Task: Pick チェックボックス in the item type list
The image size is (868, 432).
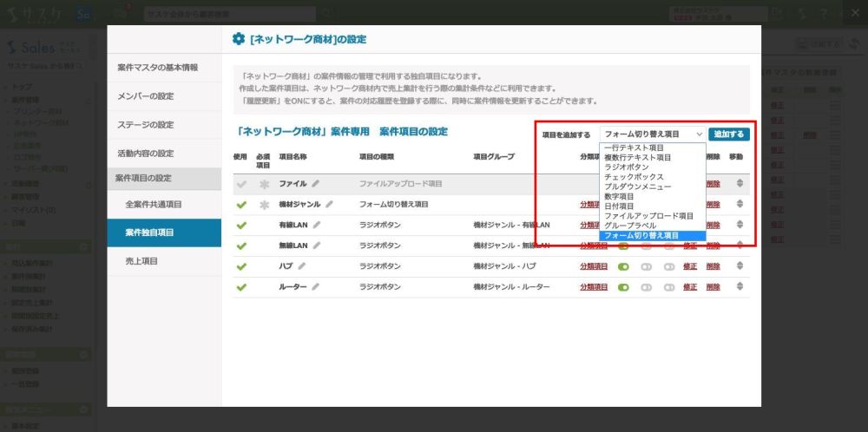Action: coord(652,177)
